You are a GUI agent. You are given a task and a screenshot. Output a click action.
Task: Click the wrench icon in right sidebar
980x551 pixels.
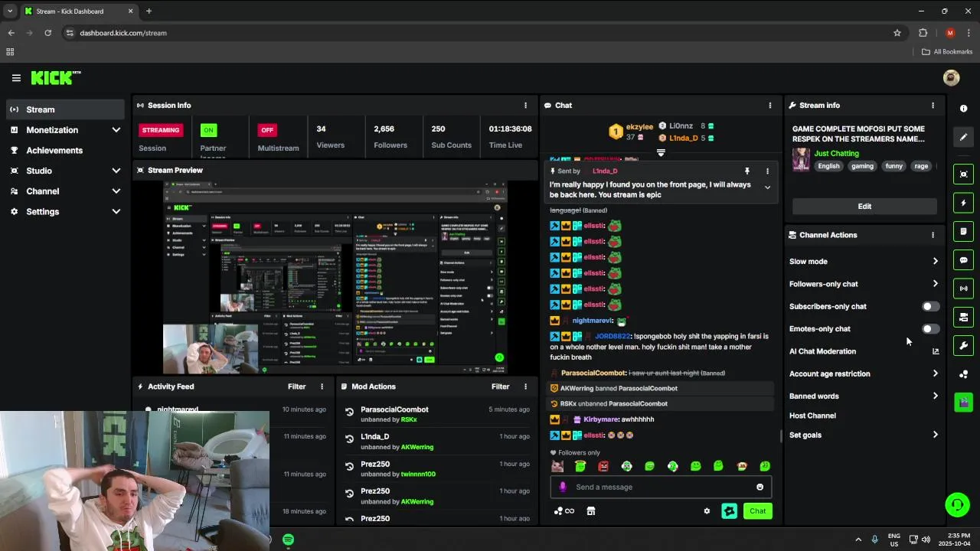pyautogui.click(x=964, y=345)
